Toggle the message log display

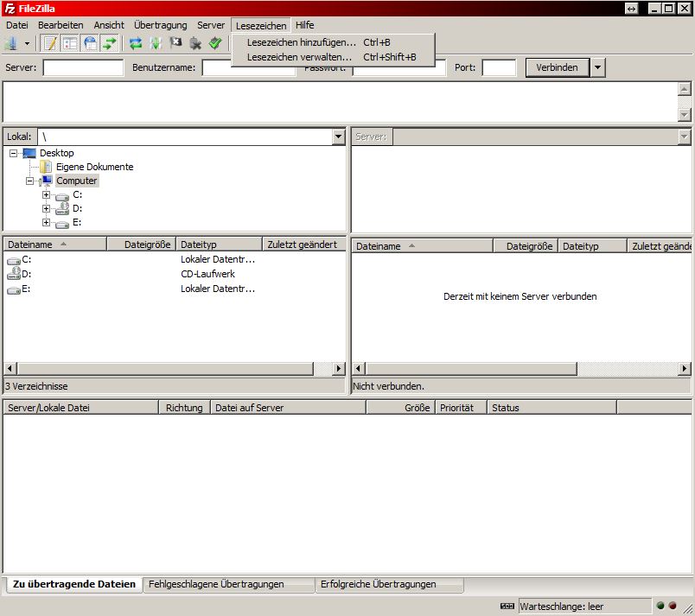pyautogui.click(x=50, y=43)
